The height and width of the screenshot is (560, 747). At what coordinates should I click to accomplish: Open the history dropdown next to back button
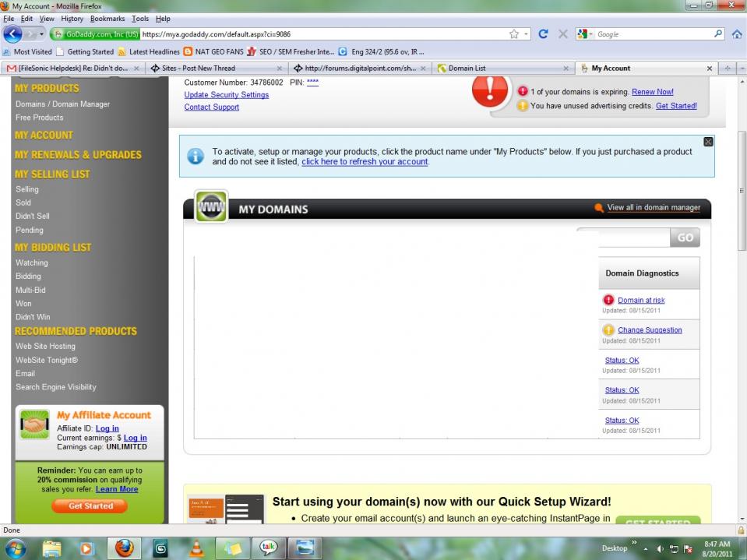(x=41, y=34)
